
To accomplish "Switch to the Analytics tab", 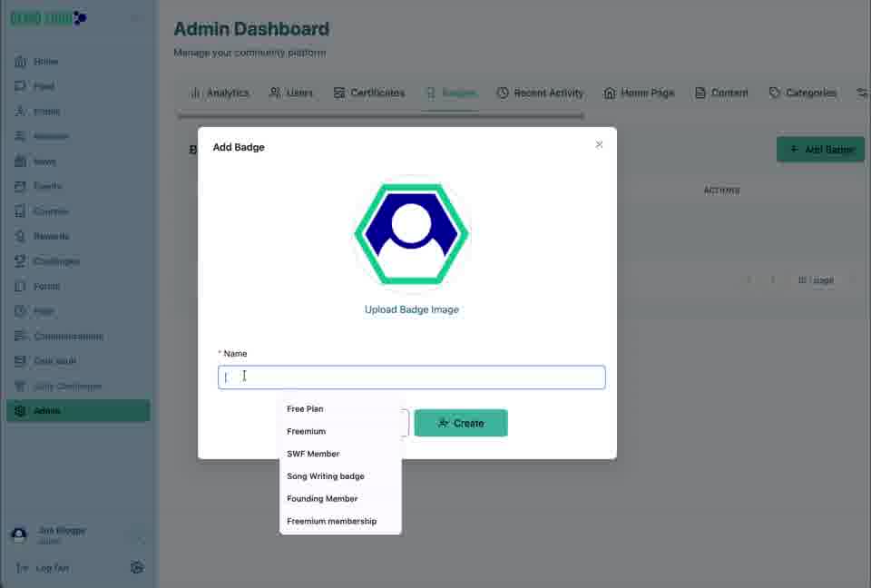I will tap(220, 93).
